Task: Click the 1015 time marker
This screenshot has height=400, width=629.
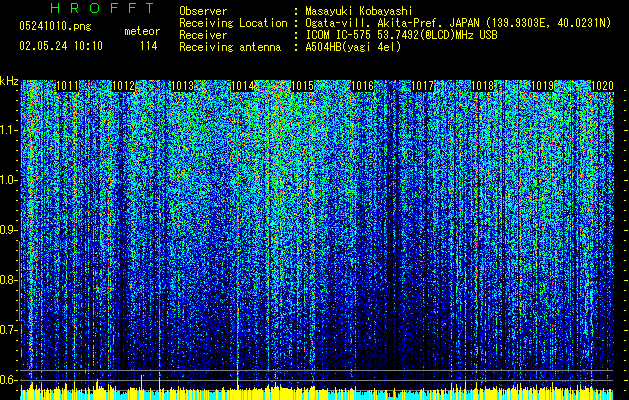Action: [x=302, y=86]
